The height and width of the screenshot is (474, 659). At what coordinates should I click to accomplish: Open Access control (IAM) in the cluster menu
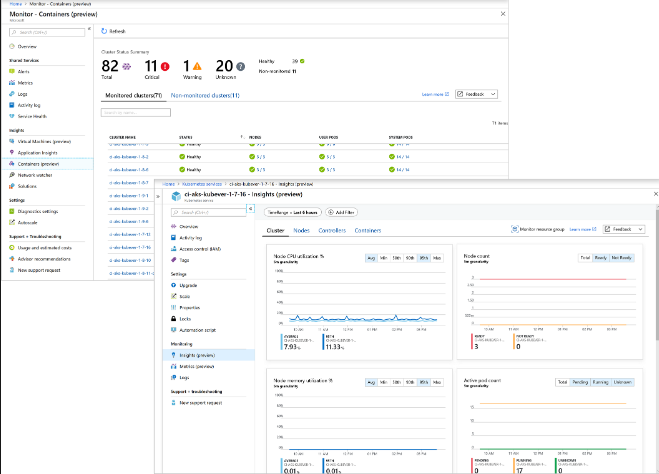[x=200, y=249]
